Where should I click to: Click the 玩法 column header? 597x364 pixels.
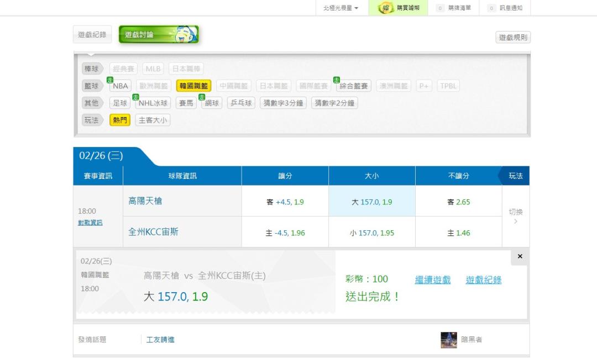516,176
